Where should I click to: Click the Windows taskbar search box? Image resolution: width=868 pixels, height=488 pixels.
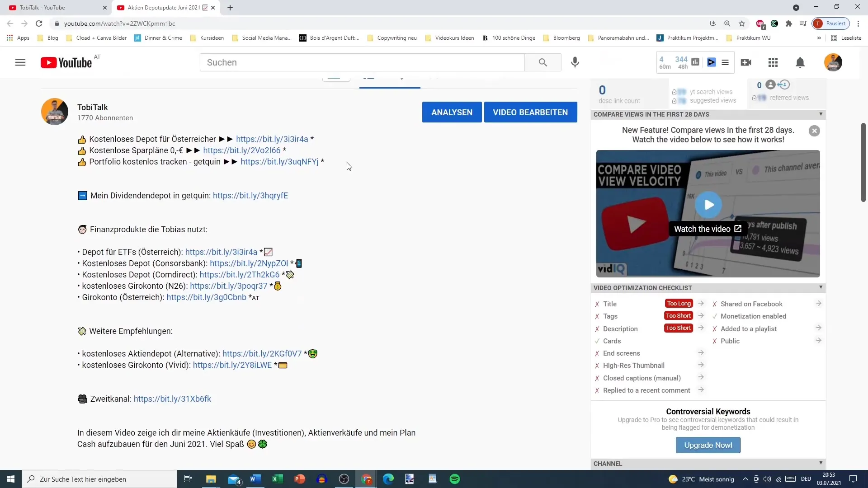pos(99,479)
